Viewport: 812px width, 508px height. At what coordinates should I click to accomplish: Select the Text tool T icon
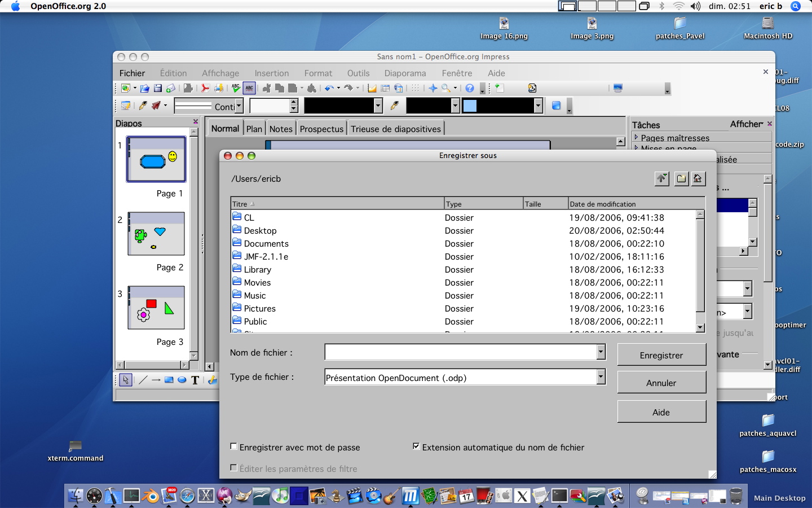195,380
